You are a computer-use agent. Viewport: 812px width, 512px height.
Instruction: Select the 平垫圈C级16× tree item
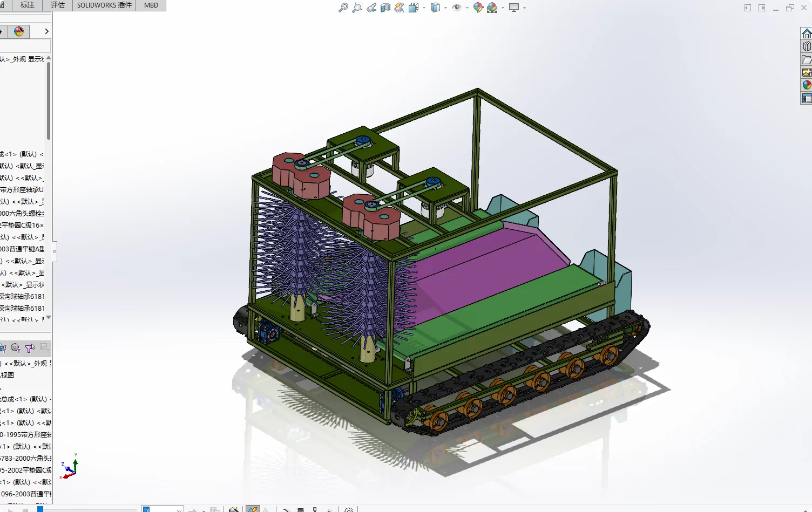[22, 225]
